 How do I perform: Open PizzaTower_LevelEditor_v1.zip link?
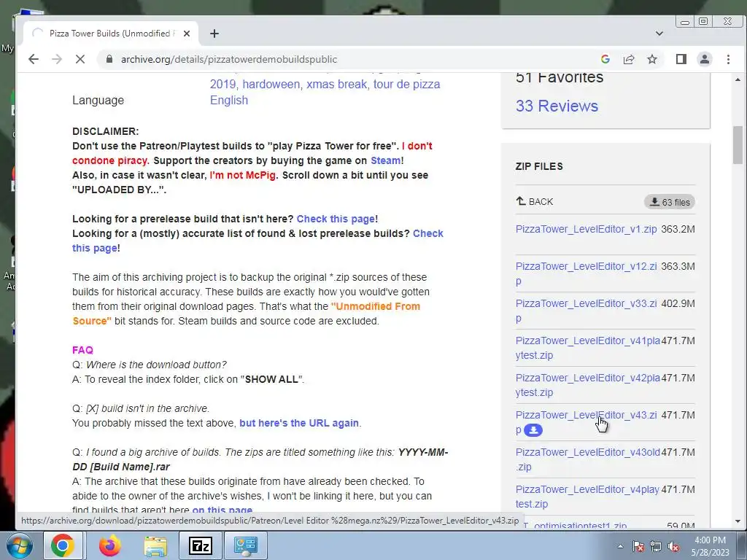pyautogui.click(x=586, y=229)
